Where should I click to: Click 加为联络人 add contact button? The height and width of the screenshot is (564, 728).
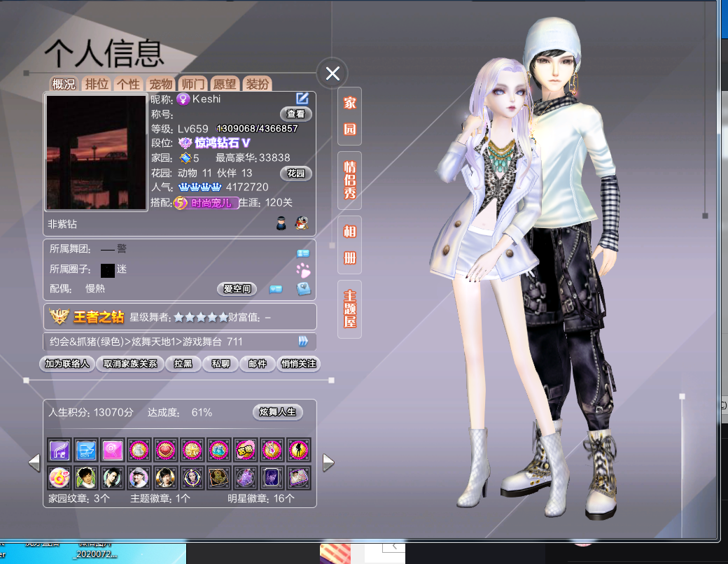pyautogui.click(x=67, y=364)
